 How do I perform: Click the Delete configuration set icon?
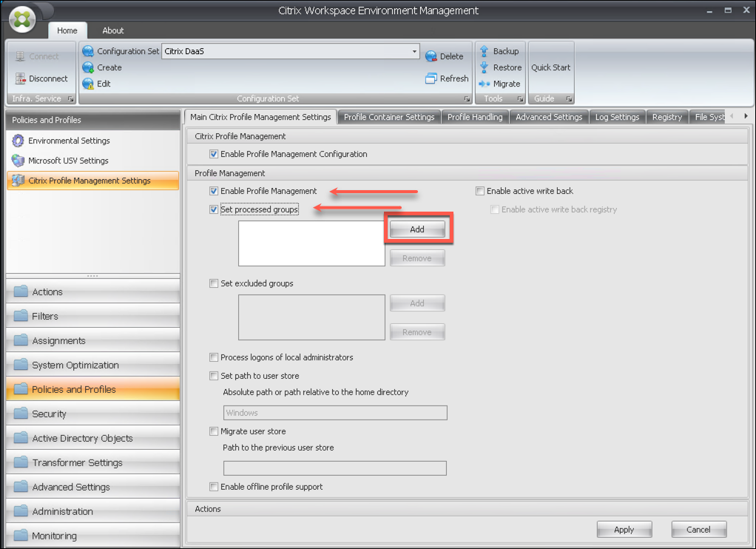tap(432, 56)
